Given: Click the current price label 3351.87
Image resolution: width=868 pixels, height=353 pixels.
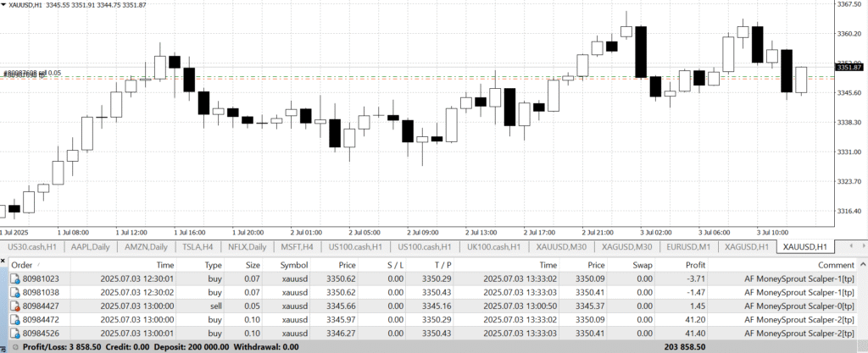Looking at the screenshot, I should [848, 67].
